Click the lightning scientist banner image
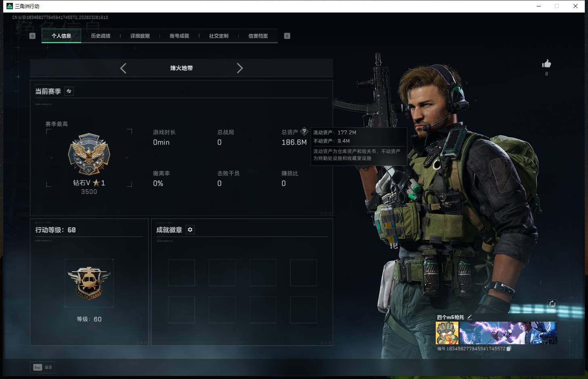 point(508,333)
